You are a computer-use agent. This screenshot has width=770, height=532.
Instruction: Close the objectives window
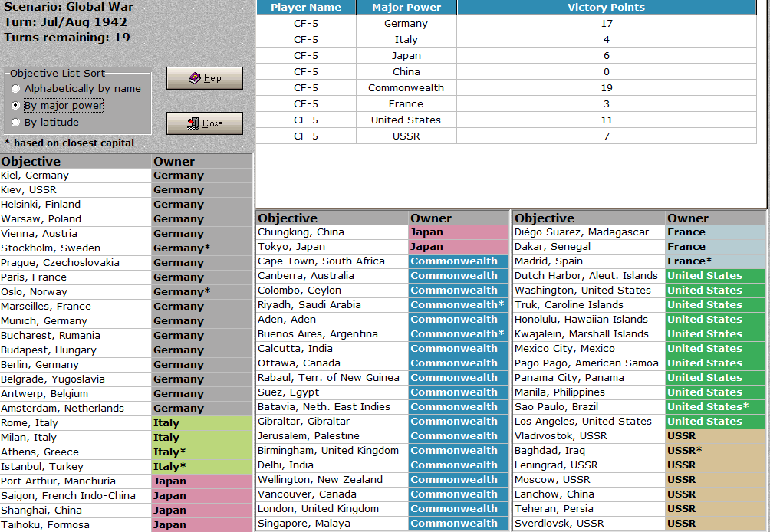click(205, 123)
